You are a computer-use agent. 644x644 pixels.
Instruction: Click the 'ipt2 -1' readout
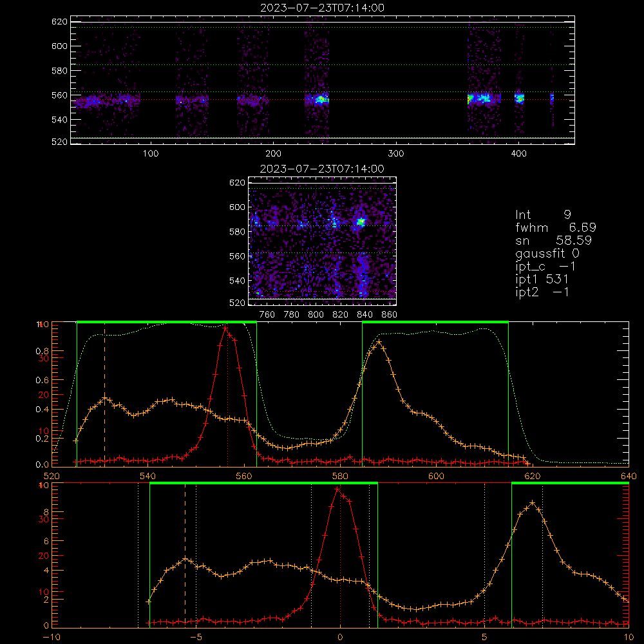542,292
